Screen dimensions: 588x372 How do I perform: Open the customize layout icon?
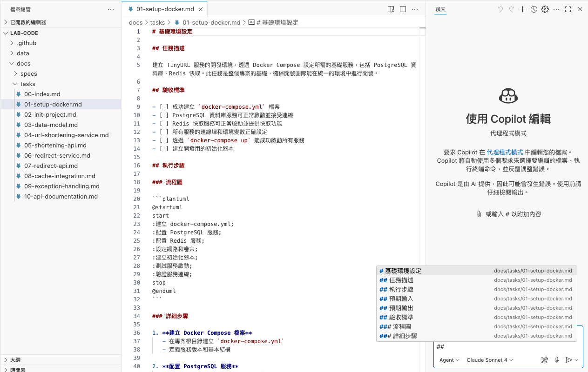[391, 9]
